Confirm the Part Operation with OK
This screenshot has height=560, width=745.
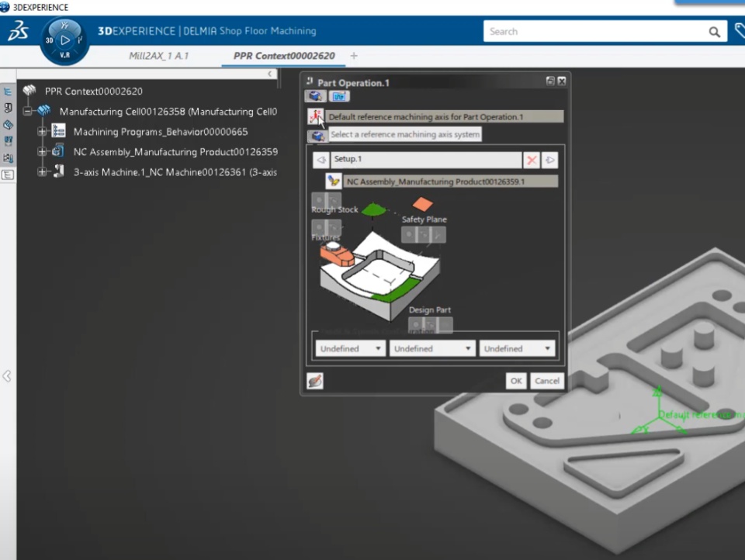[x=517, y=381]
